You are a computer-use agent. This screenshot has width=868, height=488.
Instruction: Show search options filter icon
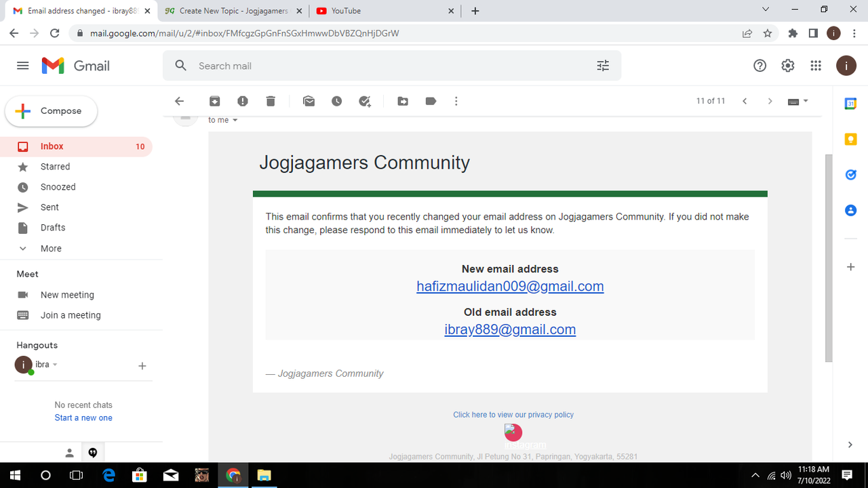click(x=603, y=66)
